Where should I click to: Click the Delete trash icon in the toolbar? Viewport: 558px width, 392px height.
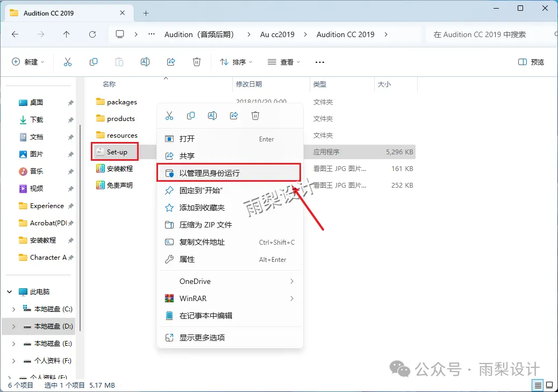pyautogui.click(x=196, y=62)
